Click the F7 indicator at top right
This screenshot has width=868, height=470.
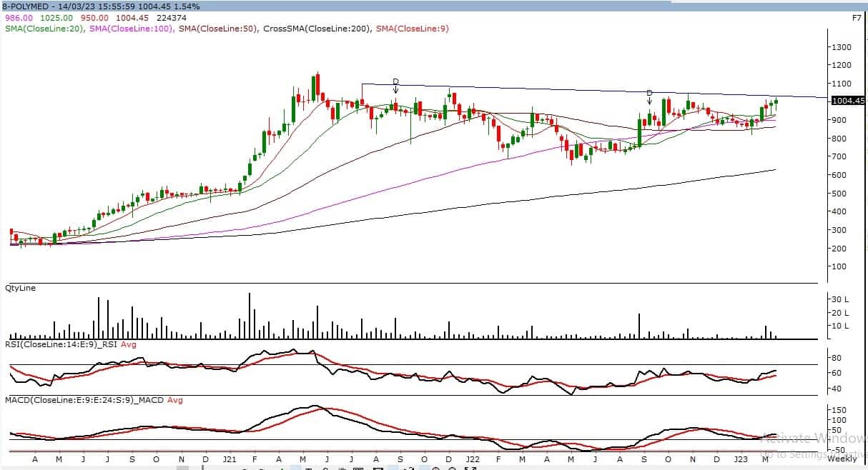click(x=857, y=17)
